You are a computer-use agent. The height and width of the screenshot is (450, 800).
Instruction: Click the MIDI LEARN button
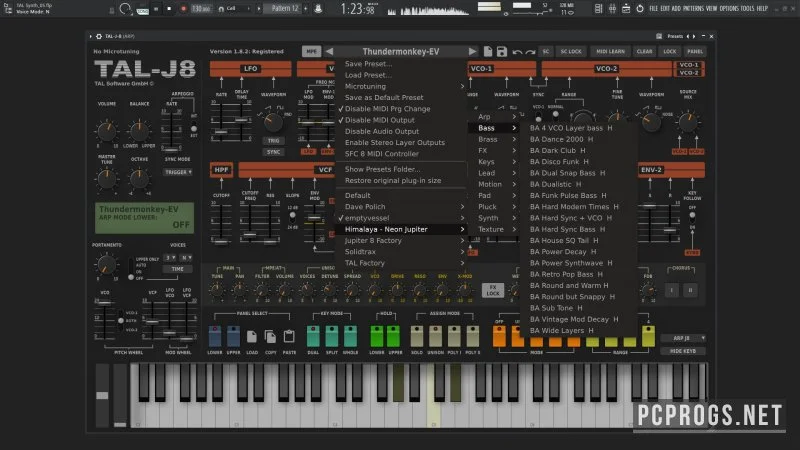coord(610,52)
